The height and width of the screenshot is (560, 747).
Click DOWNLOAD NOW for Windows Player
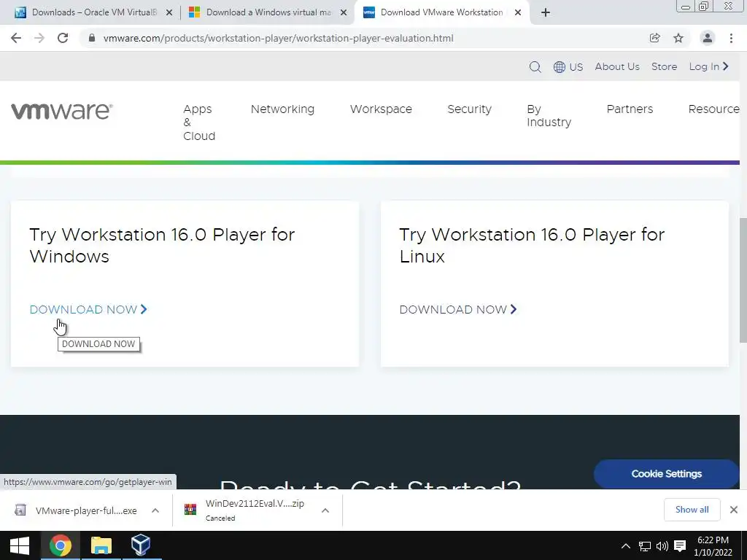[x=88, y=309]
